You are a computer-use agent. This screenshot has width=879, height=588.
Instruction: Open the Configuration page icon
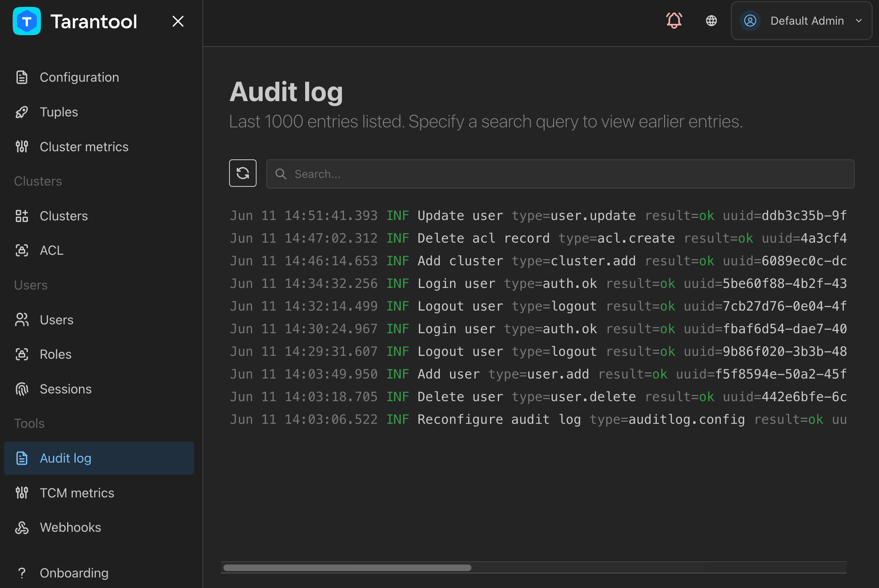click(x=22, y=77)
